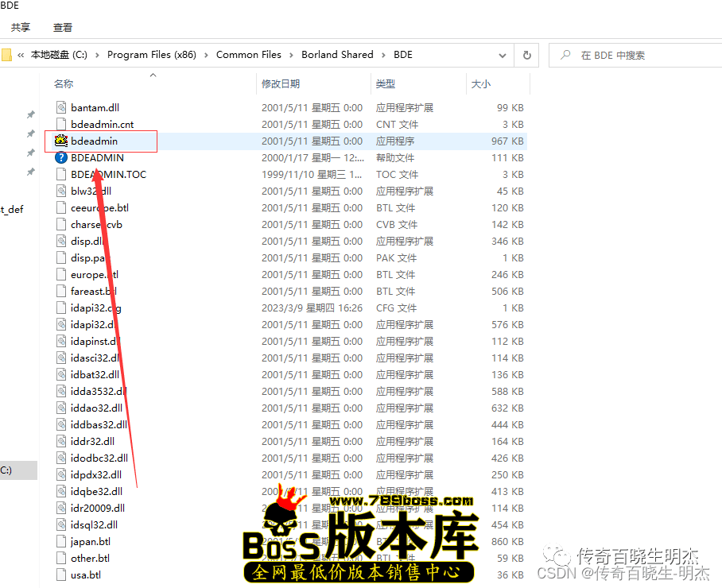Sort files by 名称 column header
The image size is (722, 588).
pyautogui.click(x=64, y=84)
